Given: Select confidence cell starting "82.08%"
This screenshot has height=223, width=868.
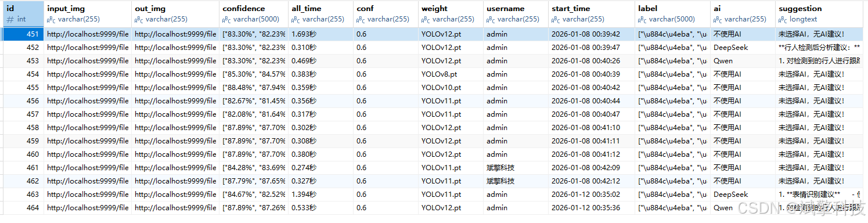Looking at the screenshot, I should pos(254,114).
